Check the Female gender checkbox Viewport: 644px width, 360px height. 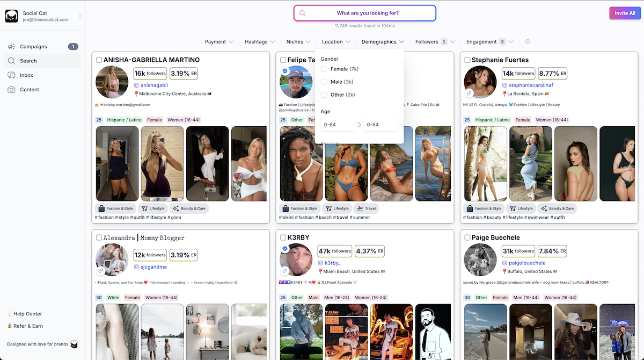point(324,69)
